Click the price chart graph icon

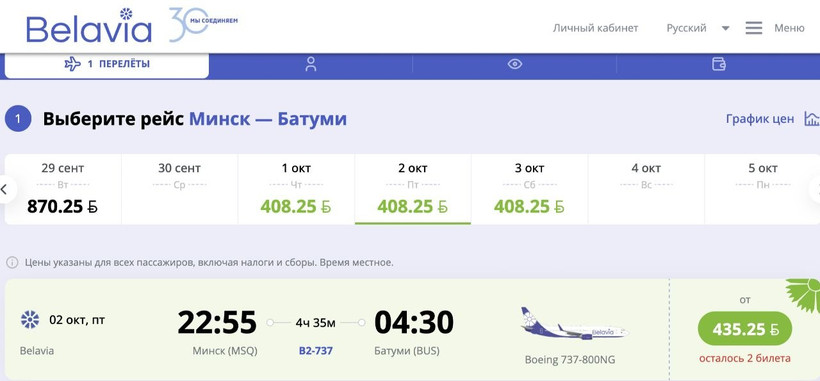click(812, 119)
